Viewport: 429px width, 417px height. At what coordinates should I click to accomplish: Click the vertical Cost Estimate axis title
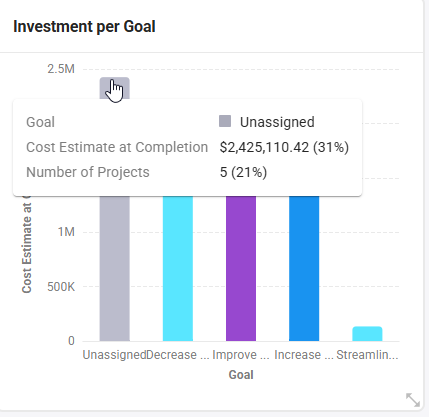tap(27, 244)
